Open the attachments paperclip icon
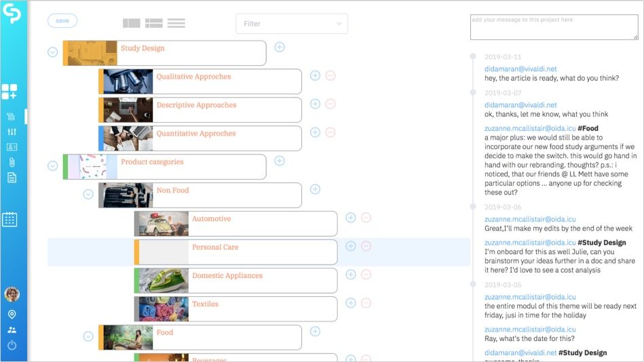This screenshot has height=362, width=644. (x=12, y=162)
